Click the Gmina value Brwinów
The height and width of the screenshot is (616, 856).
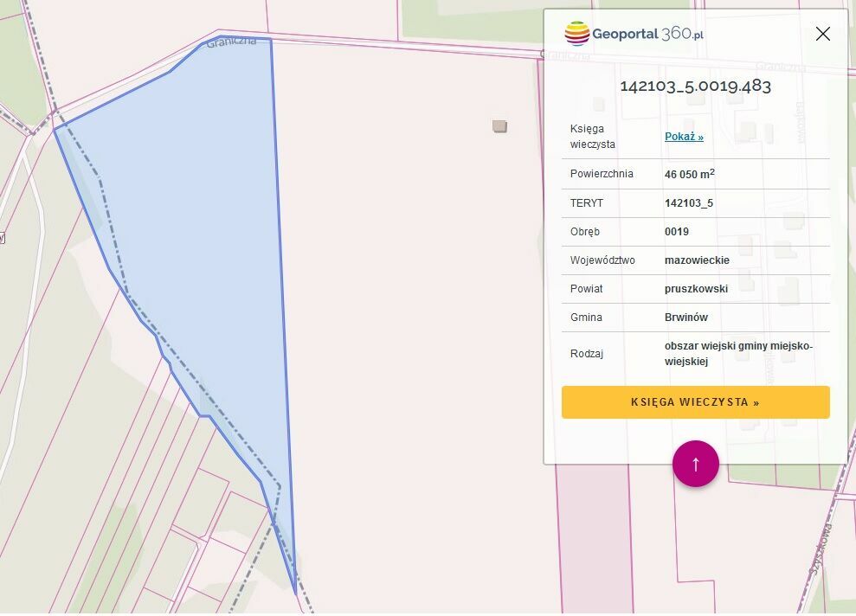(685, 318)
